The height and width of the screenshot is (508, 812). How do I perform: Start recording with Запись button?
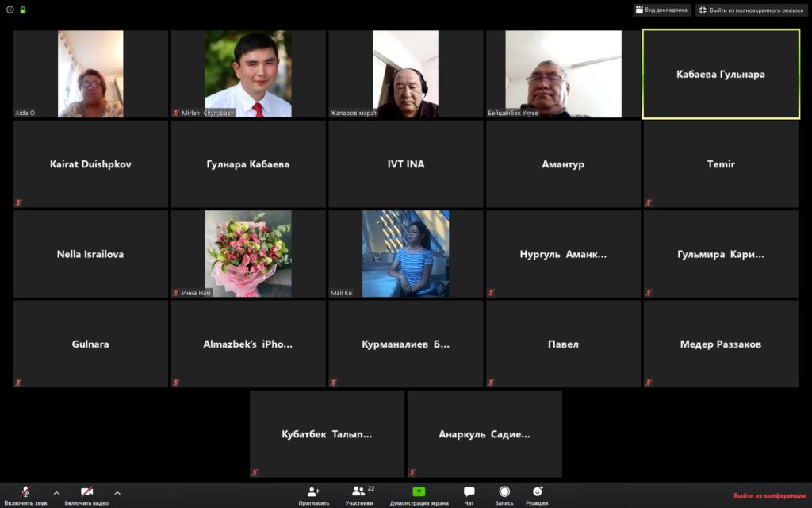(x=504, y=494)
